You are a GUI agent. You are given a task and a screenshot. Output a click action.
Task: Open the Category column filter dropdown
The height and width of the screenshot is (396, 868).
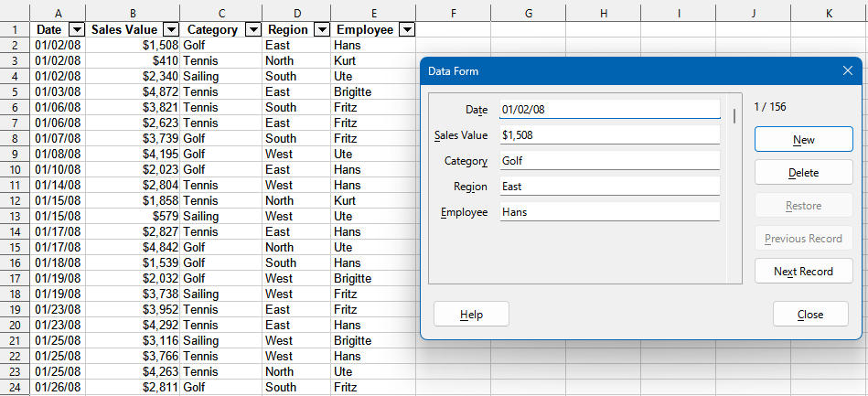click(x=253, y=30)
